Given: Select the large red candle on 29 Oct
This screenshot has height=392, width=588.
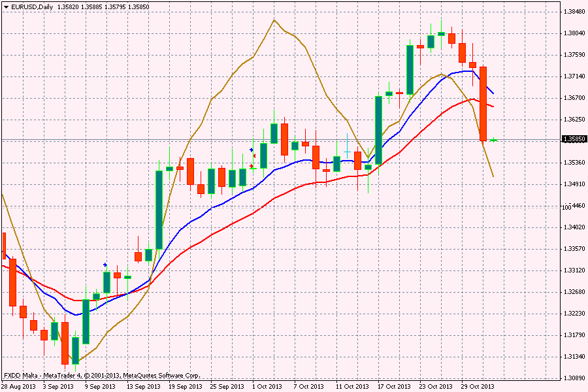Looking at the screenshot, I should point(483,103).
